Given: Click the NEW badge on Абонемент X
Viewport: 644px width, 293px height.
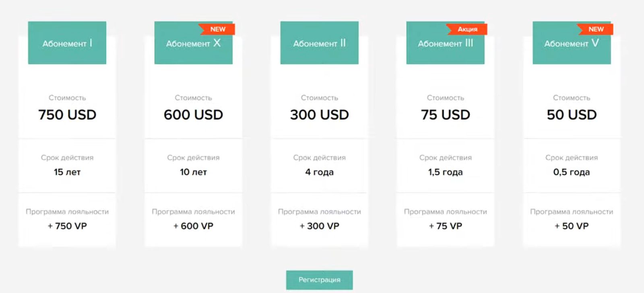Looking at the screenshot, I should (217, 29).
